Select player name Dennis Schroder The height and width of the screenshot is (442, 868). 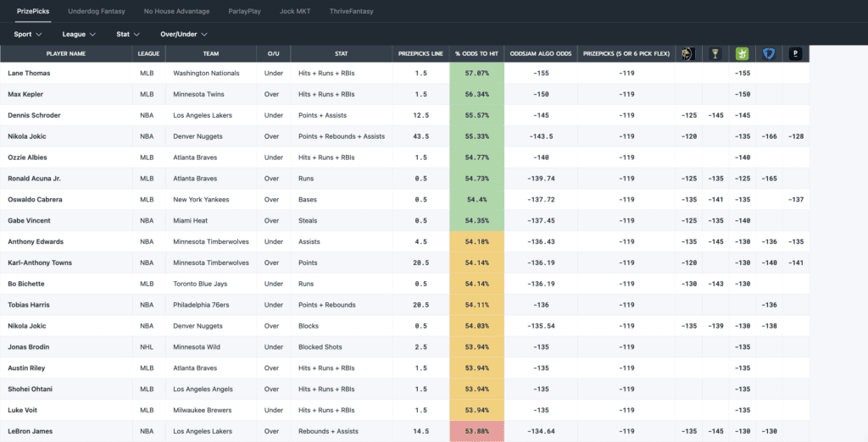coord(34,115)
